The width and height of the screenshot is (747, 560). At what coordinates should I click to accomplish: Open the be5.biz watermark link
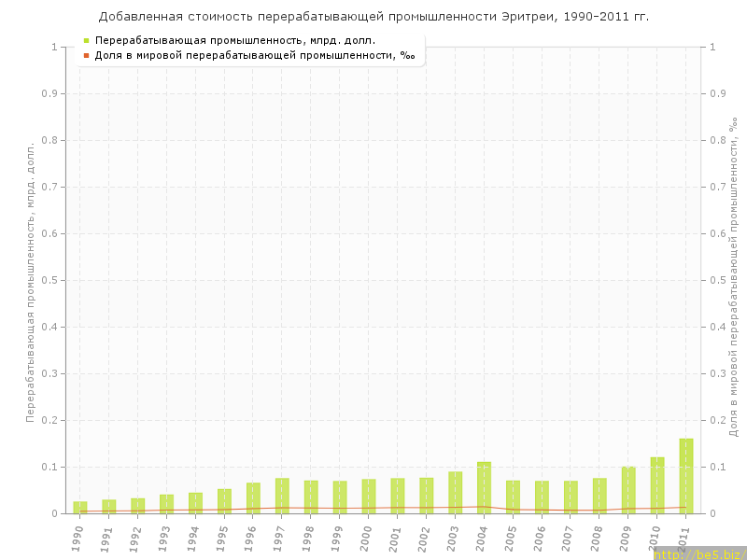pos(699,554)
